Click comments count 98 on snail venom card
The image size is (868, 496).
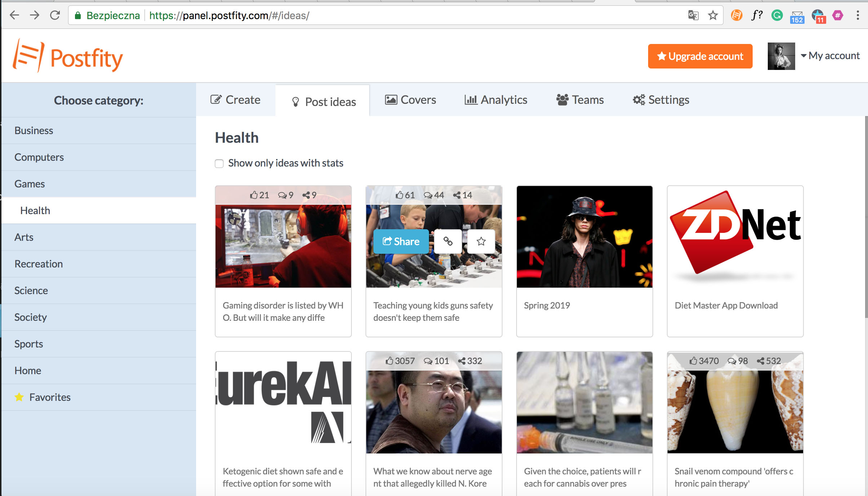click(738, 361)
